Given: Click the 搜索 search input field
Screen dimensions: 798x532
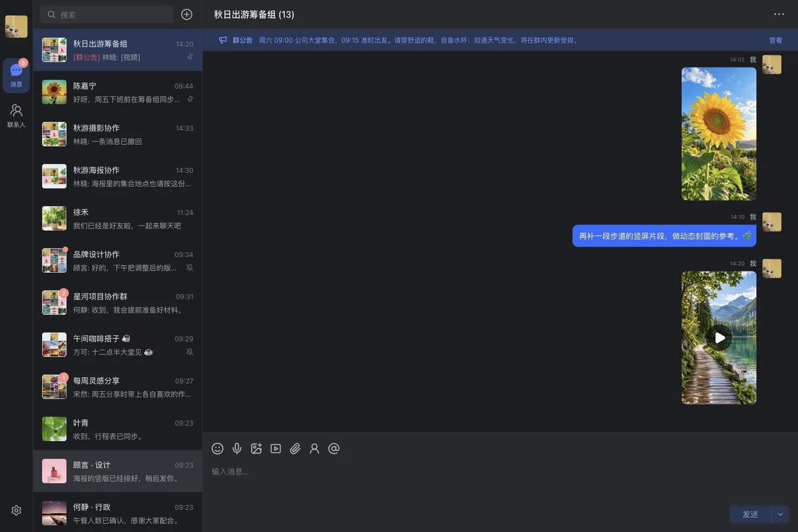Looking at the screenshot, I should [x=106, y=14].
